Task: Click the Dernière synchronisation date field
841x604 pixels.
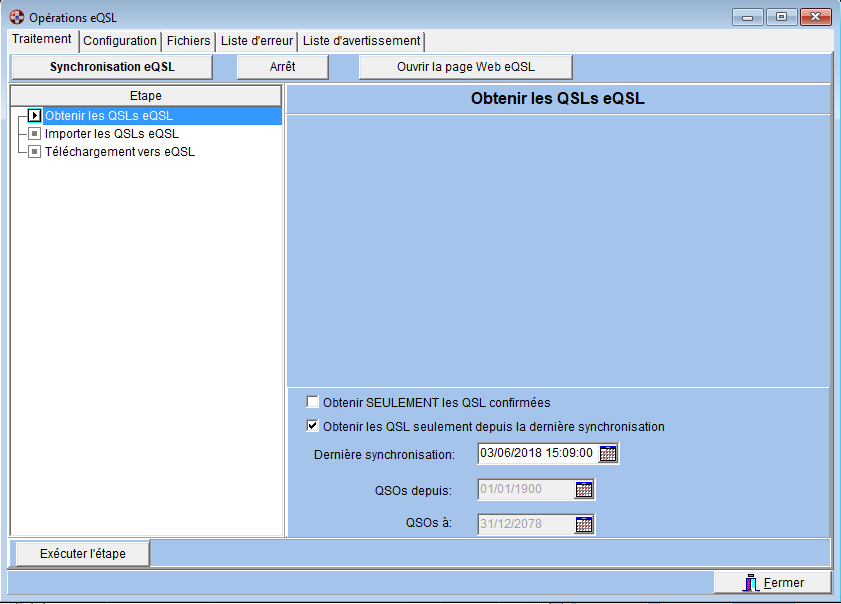Action: (x=537, y=454)
